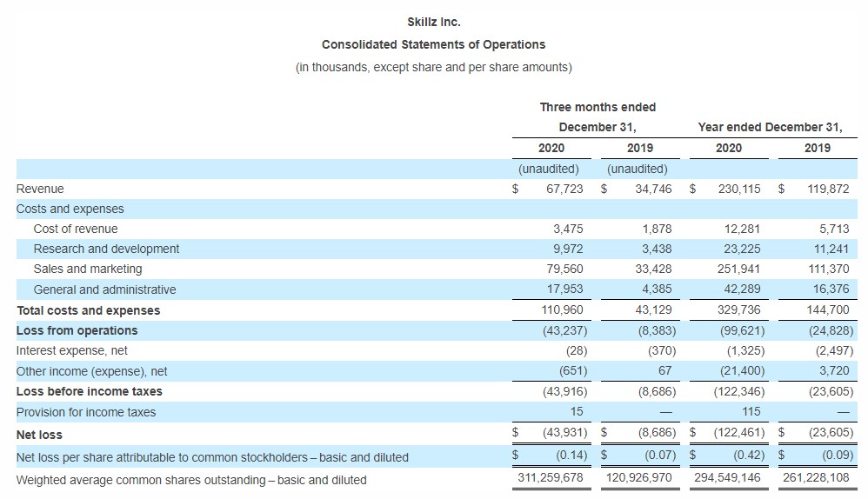
Task: Select R&D value 9,972
Action: (x=568, y=249)
